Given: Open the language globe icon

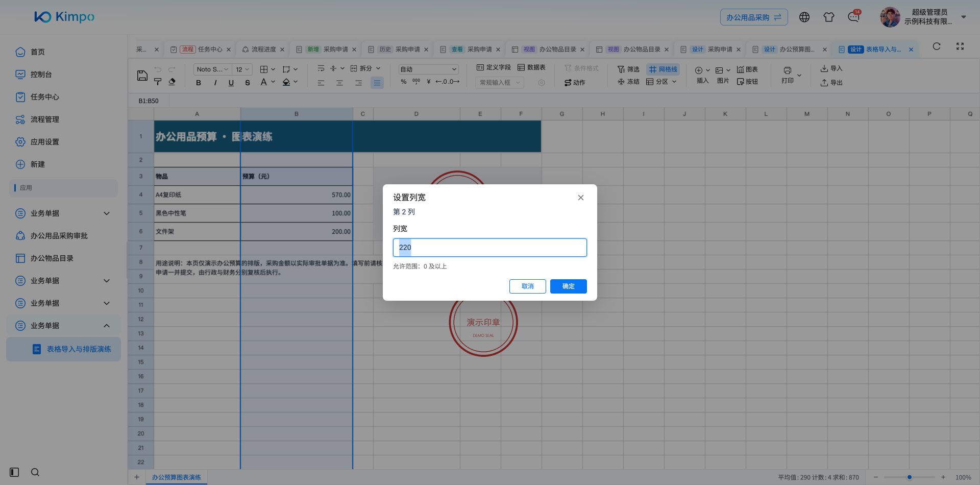Looking at the screenshot, I should pos(804,17).
